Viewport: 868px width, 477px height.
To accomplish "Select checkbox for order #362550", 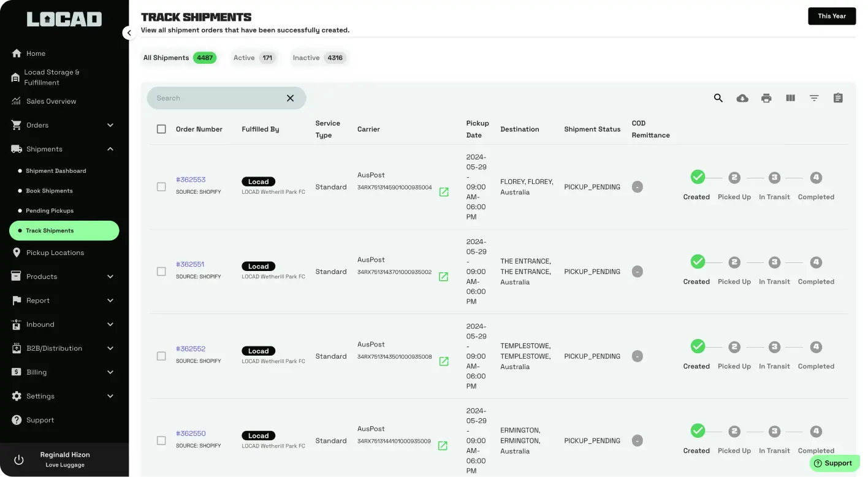I will pos(161,441).
